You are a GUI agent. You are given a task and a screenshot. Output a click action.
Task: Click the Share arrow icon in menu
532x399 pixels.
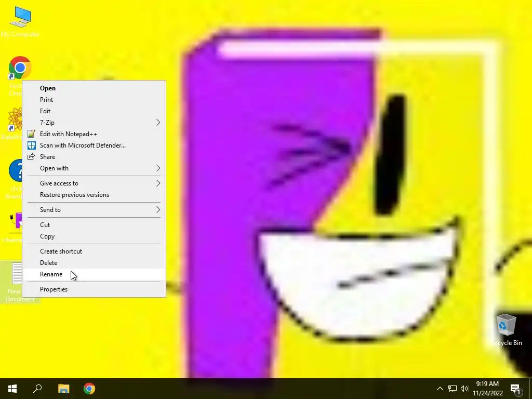click(x=31, y=157)
